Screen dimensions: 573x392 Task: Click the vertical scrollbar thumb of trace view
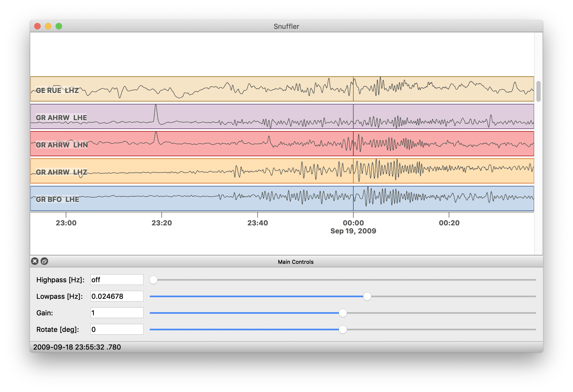click(x=538, y=91)
